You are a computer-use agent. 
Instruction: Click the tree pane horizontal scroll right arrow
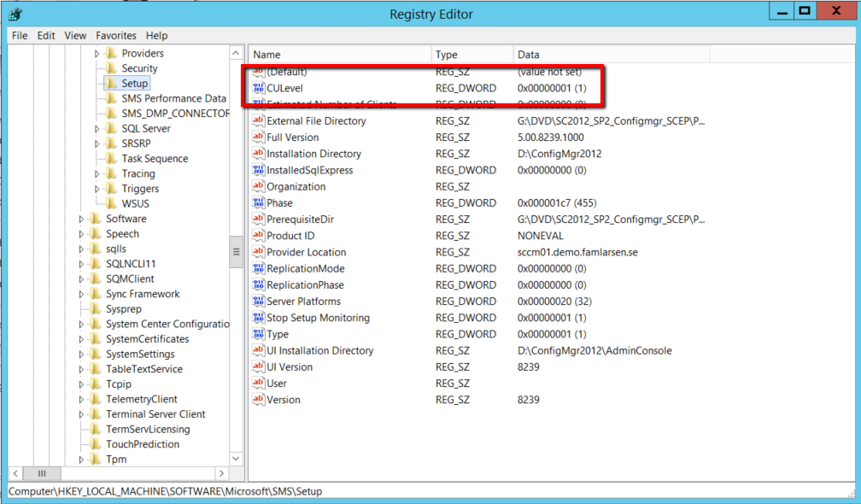tap(221, 473)
